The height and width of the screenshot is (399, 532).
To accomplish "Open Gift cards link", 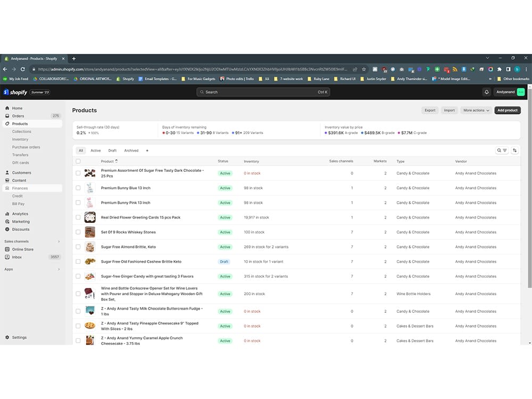I will coord(20,162).
